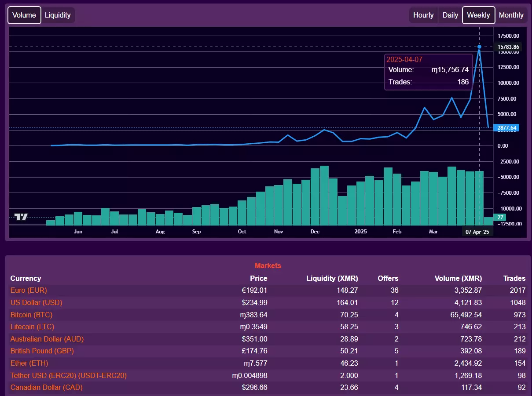Switch chart to Volume view
The image size is (532, 396).
(x=24, y=15)
